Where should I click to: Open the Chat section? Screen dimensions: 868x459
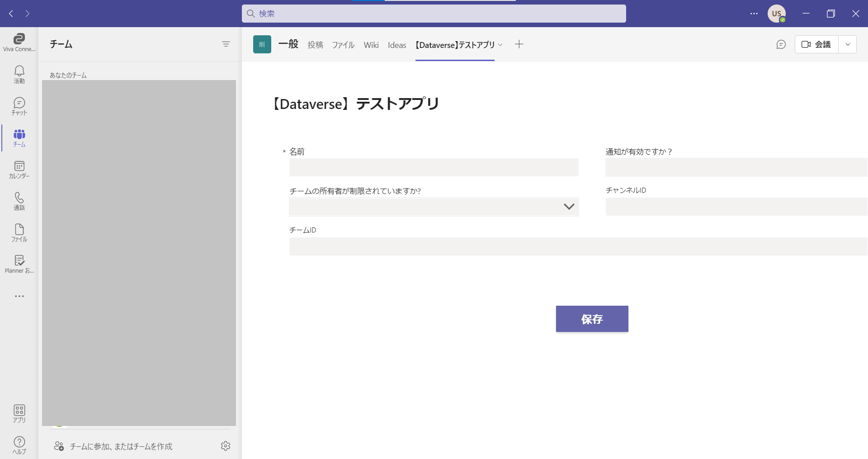click(x=19, y=106)
